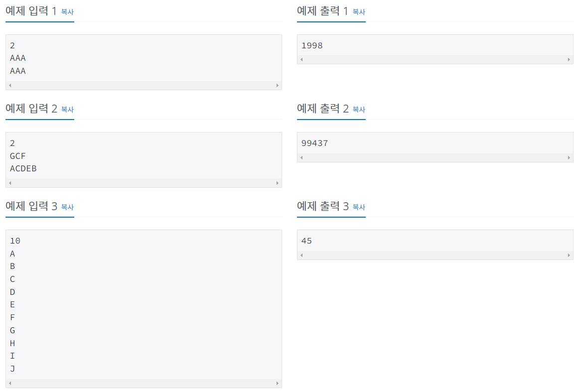Copy example output 3 via 복사 link

point(359,207)
